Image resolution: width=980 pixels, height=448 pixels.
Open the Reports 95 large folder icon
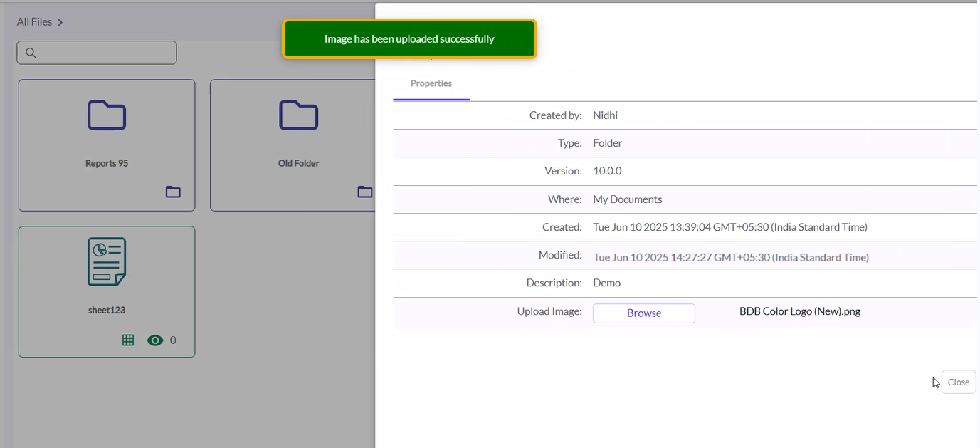(x=107, y=115)
